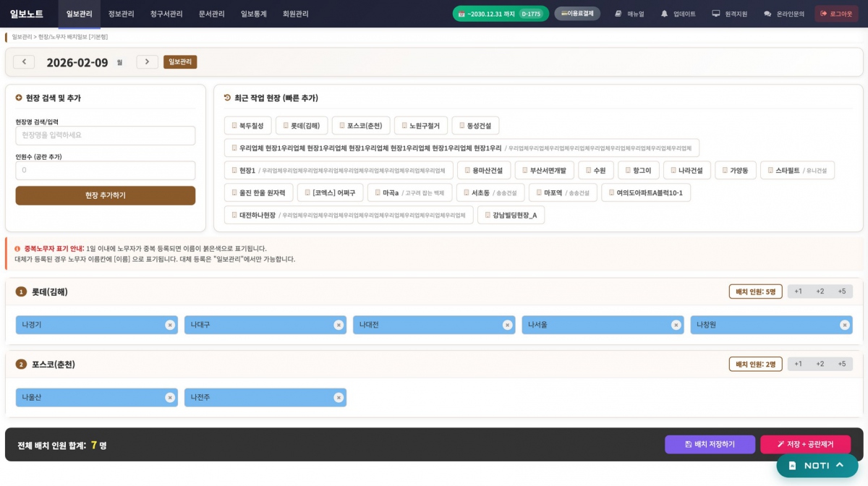The image size is (868, 486).
Task: Expand the NOTI panel
Action: 817,466
